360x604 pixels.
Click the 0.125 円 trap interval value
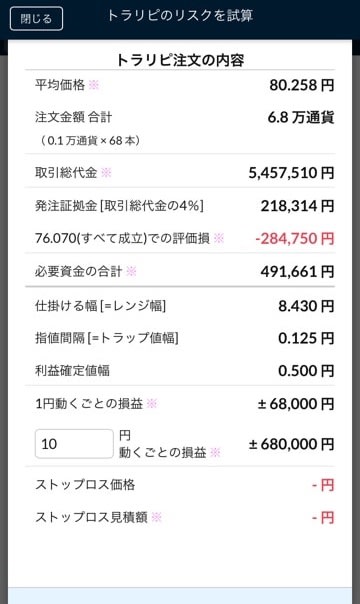306,338
